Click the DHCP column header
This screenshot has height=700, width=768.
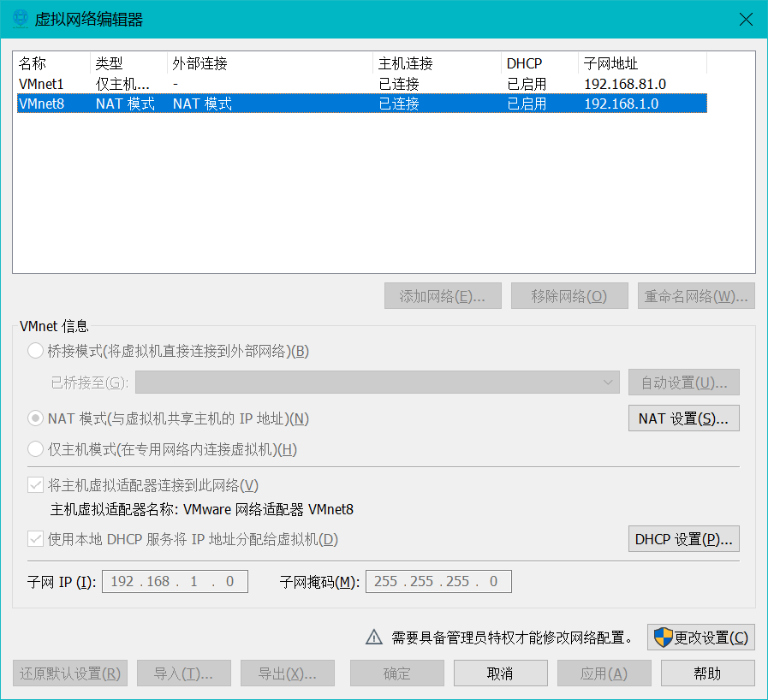coord(539,63)
